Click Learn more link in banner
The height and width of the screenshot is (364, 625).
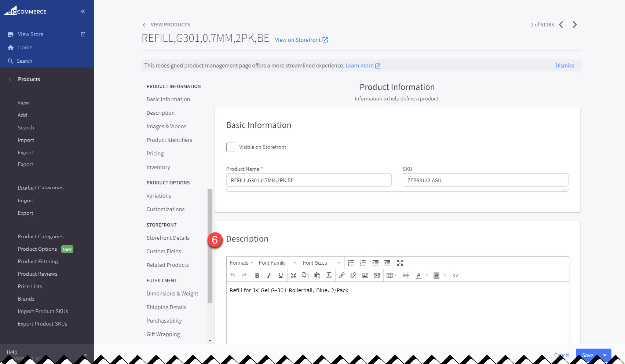click(363, 66)
